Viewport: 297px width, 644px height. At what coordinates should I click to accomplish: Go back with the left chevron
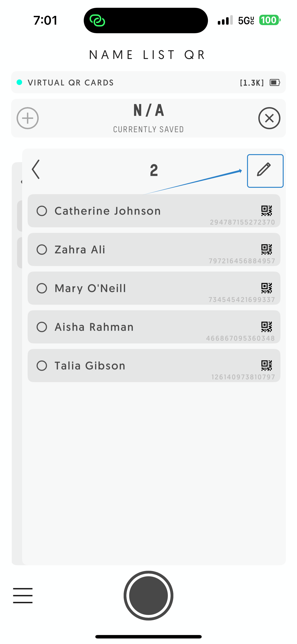point(36,169)
